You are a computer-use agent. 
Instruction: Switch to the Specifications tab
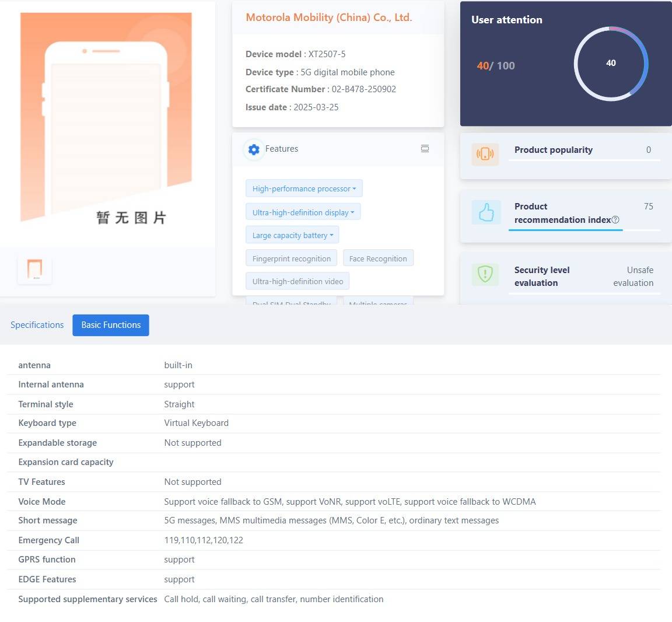37,325
